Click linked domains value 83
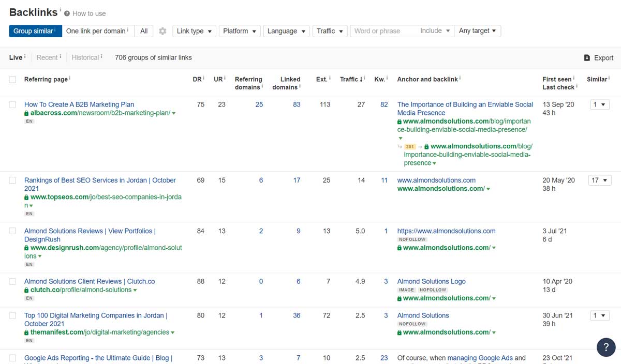The image size is (621, 364). point(297,104)
